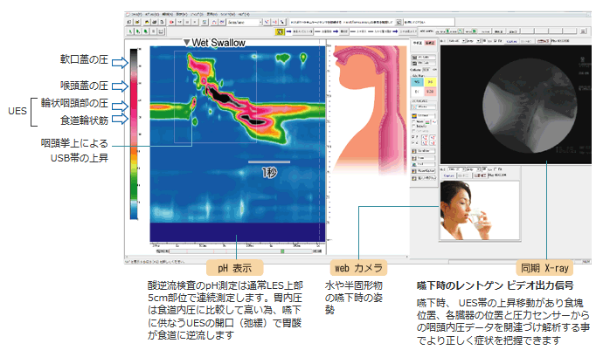Select the red tab in the side panel
610x364 pixels.
click(x=429, y=41)
